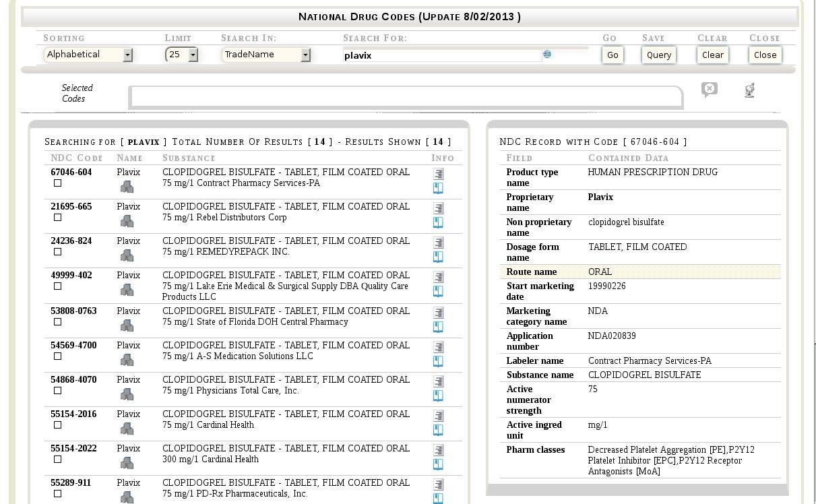Open detail list icon for 24236-824
816x504 pixels.
coord(439,242)
